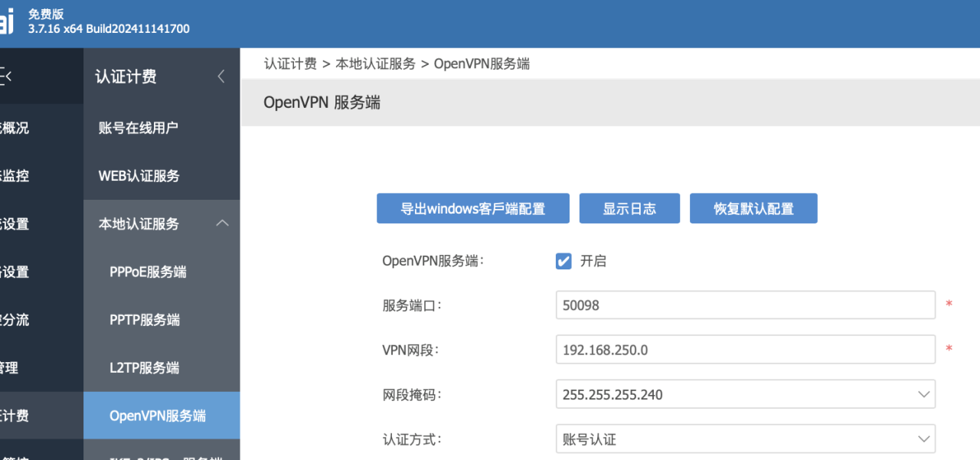Click 本地认证服务 in the breadcrumb
The width and height of the screenshot is (980, 460).
click(x=375, y=64)
